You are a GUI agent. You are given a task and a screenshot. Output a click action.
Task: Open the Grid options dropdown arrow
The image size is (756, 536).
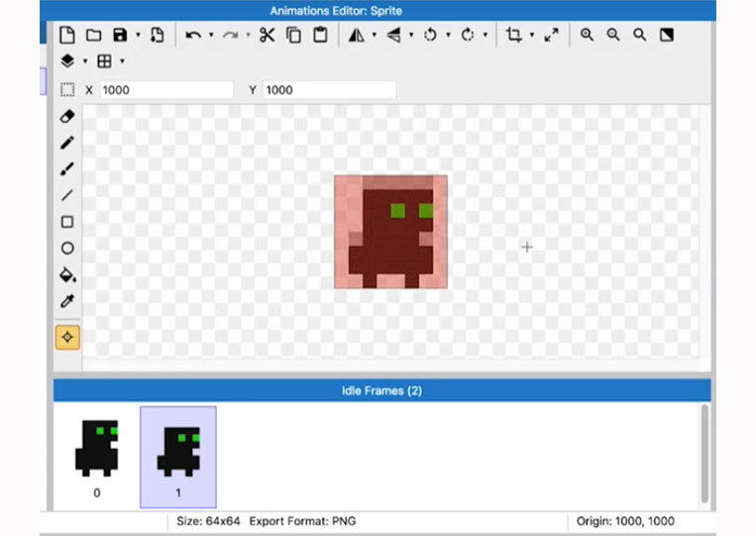pyautogui.click(x=123, y=61)
